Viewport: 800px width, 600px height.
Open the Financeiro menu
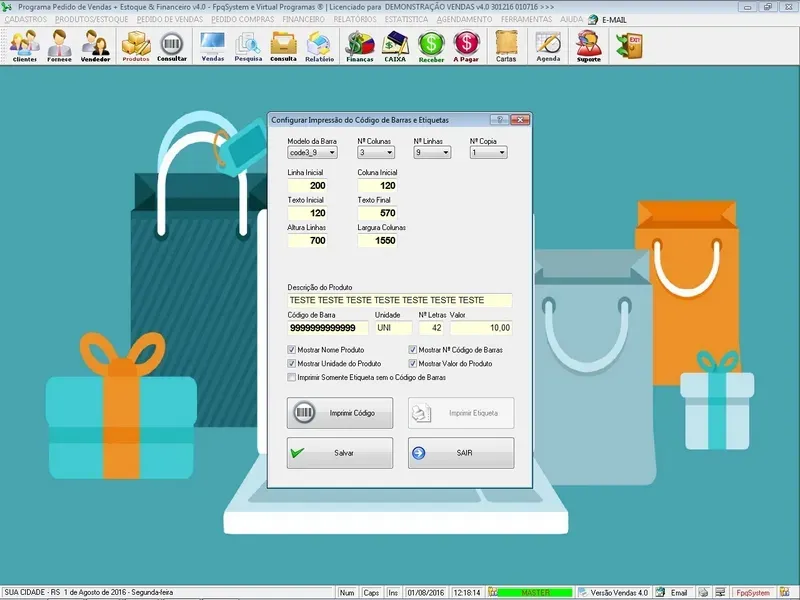[303, 19]
